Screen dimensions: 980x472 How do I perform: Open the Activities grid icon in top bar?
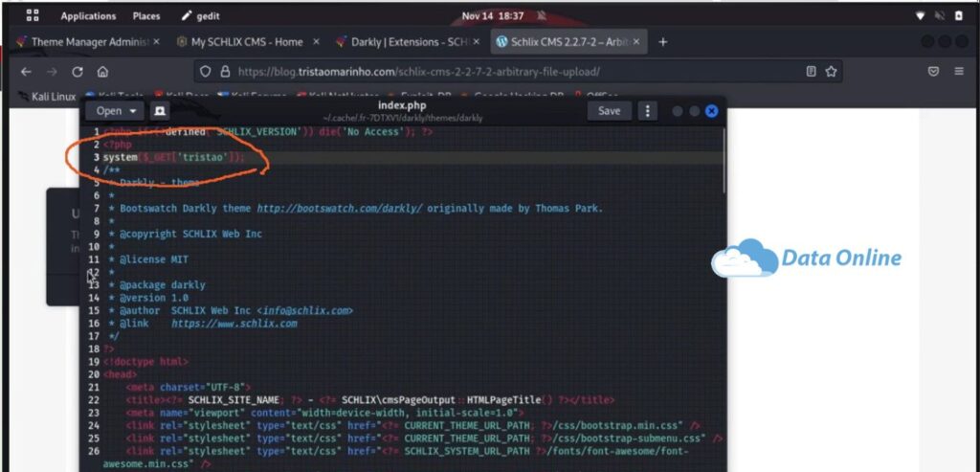click(33, 15)
